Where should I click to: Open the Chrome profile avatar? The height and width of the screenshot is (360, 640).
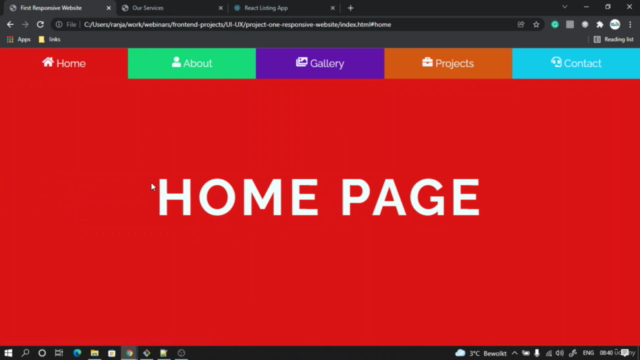615,24
